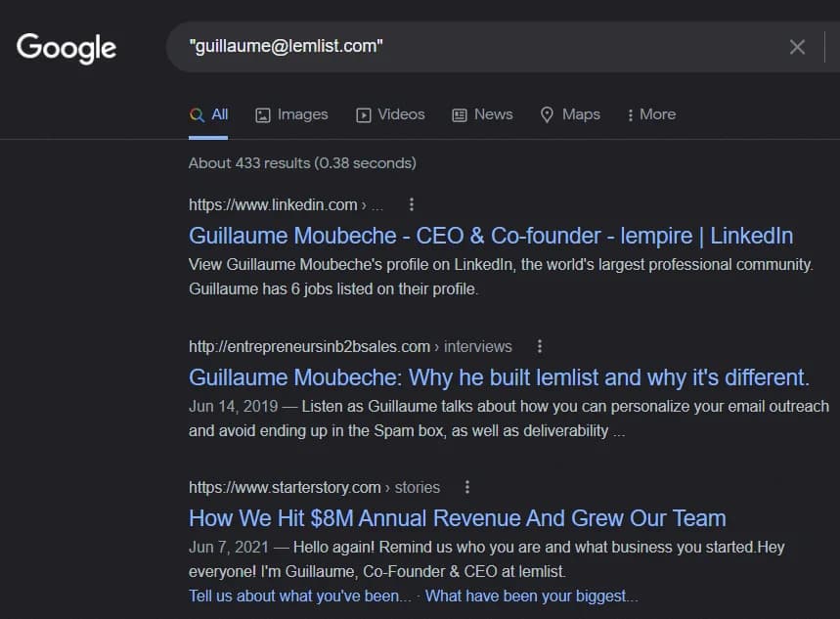Open the Maps tab
This screenshot has height=619, width=840.
[570, 114]
